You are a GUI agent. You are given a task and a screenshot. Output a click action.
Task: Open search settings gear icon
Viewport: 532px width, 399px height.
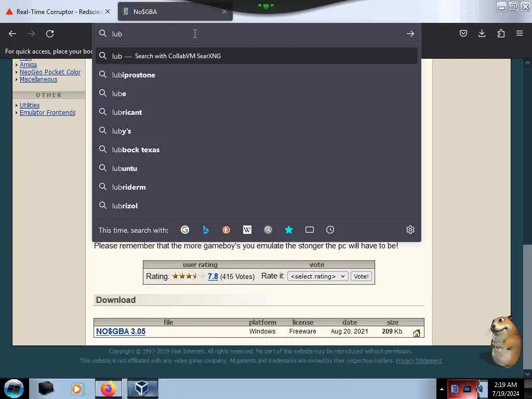click(x=410, y=230)
